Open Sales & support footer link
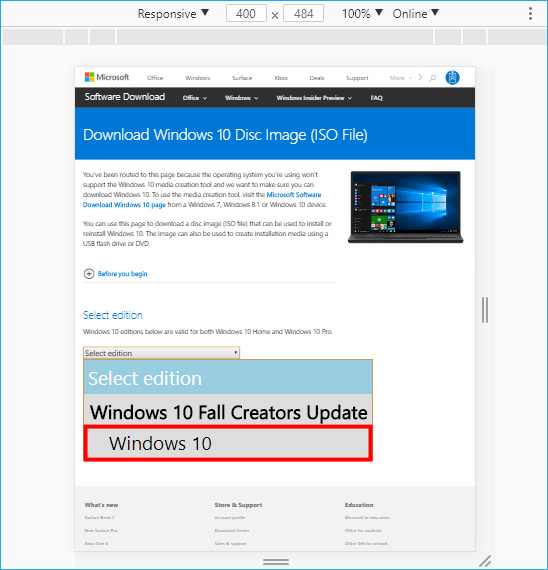Screen dimensions: 548x570 (230, 544)
